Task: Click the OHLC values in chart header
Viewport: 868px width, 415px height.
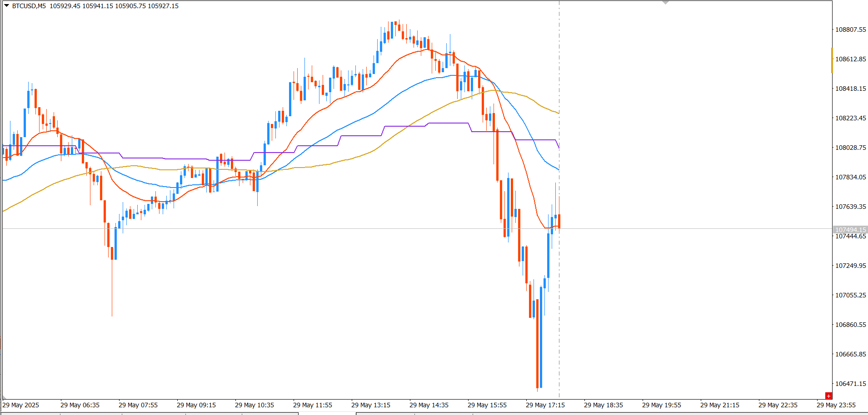Action: [114, 6]
